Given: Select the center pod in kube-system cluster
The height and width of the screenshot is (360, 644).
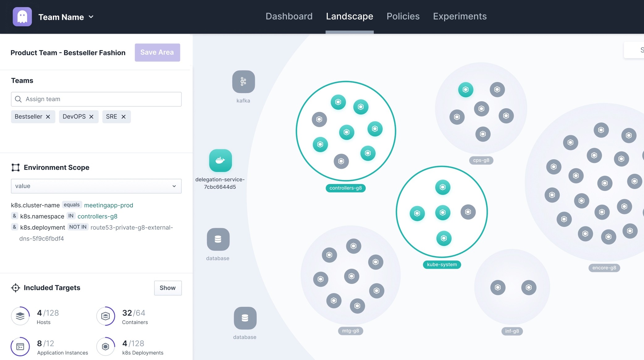Looking at the screenshot, I should (x=443, y=212).
